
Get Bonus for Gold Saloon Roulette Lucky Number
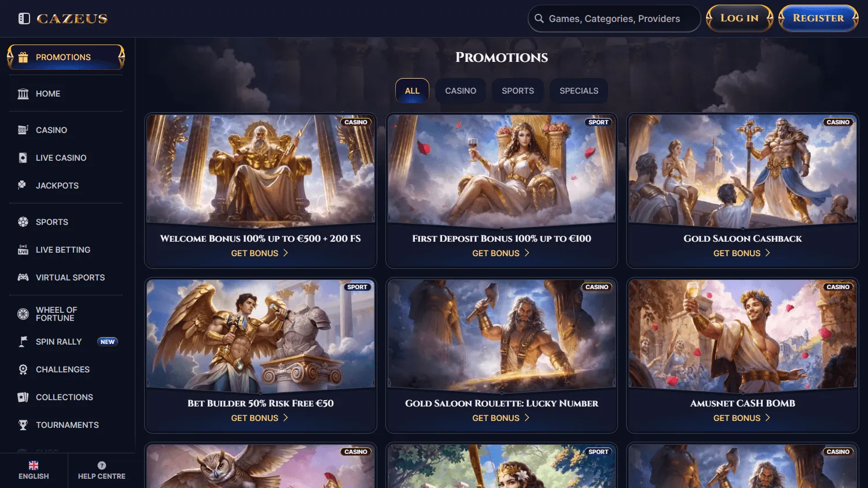tap(501, 418)
